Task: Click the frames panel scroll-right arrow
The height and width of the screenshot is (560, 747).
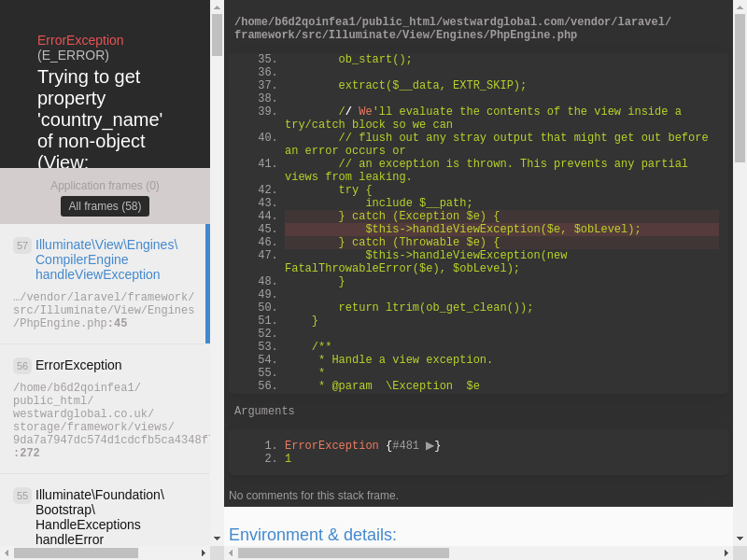Action: pyautogui.click(x=204, y=553)
